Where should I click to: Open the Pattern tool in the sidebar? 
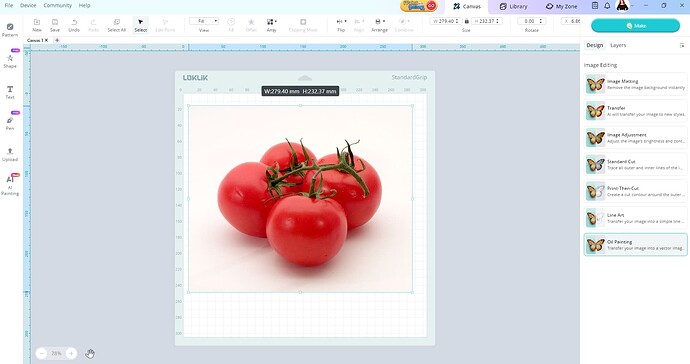pyautogui.click(x=10, y=29)
